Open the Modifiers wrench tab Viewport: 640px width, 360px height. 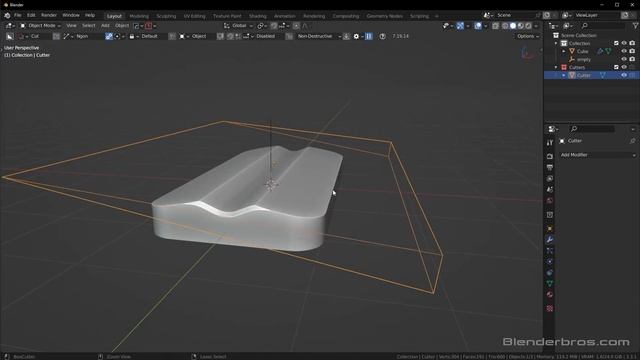pyautogui.click(x=550, y=240)
